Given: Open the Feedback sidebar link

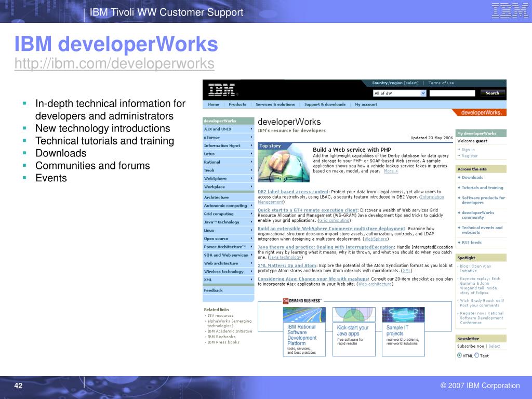Looking at the screenshot, I should 214,290.
